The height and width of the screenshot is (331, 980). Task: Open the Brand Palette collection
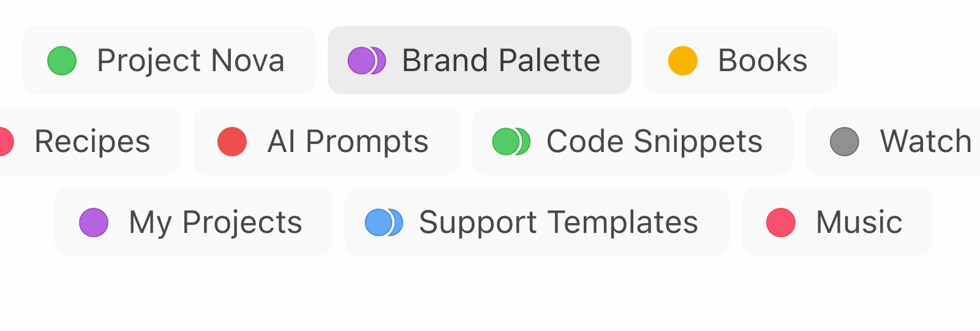(480, 60)
